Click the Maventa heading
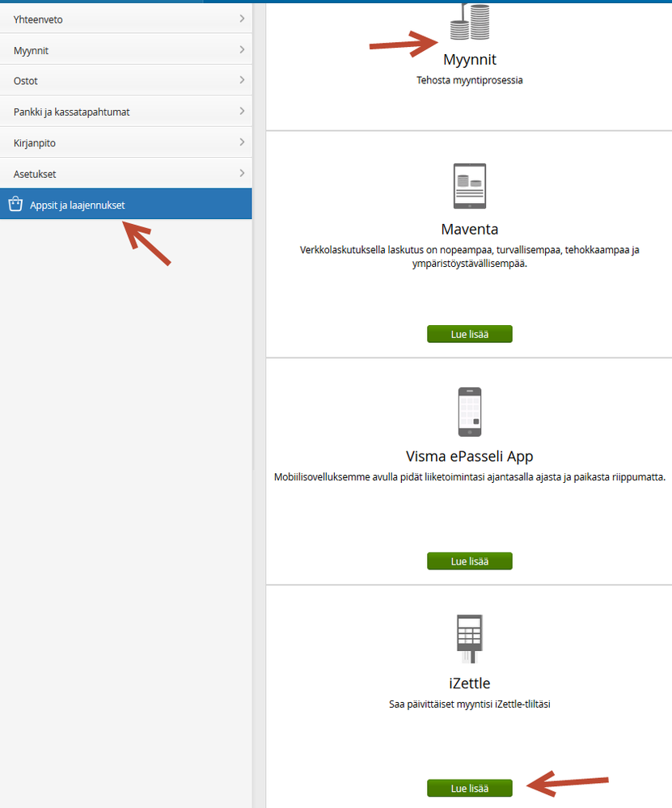The width and height of the screenshot is (672, 808). click(x=470, y=230)
